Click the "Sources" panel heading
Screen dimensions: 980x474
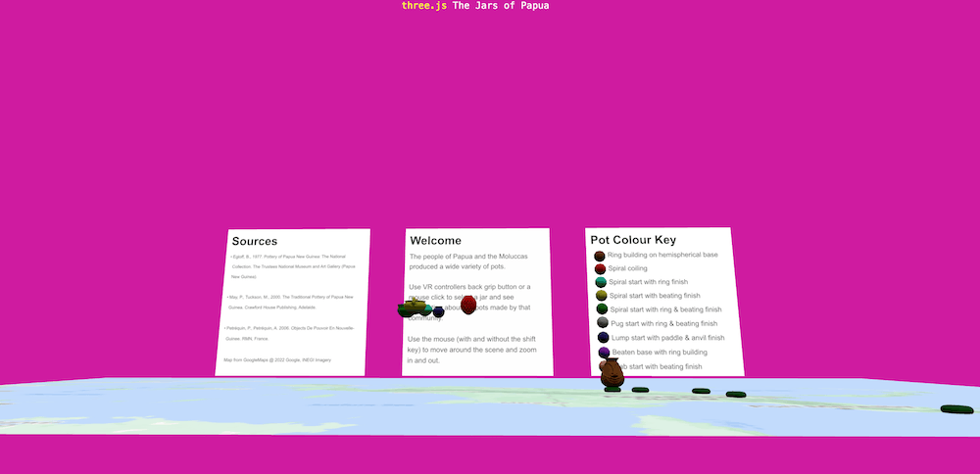(x=255, y=241)
